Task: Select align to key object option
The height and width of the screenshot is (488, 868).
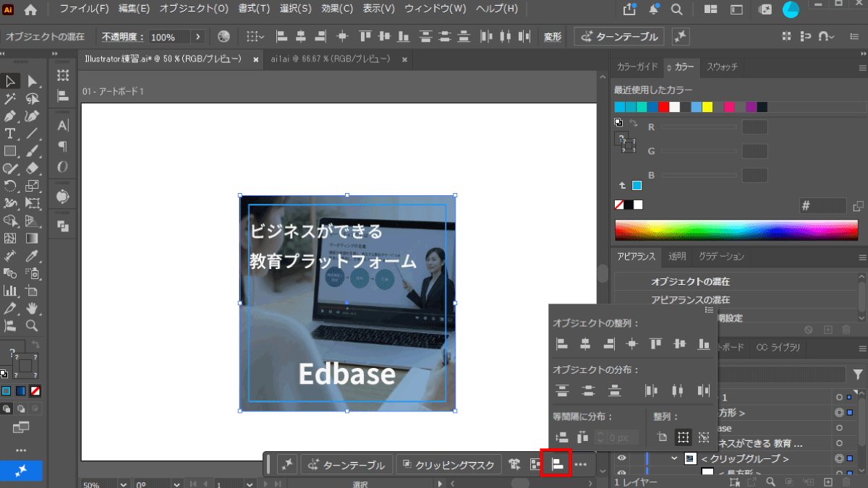Action: click(703, 437)
